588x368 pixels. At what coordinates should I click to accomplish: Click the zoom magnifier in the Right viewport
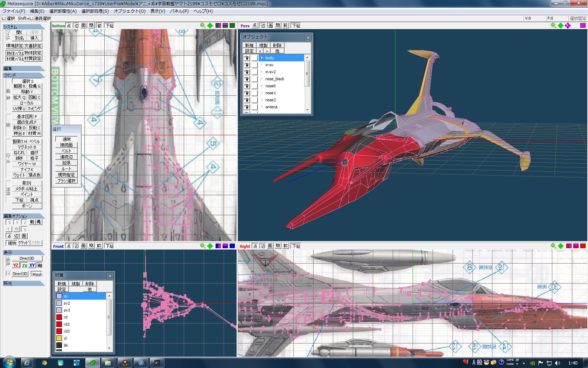pos(553,246)
